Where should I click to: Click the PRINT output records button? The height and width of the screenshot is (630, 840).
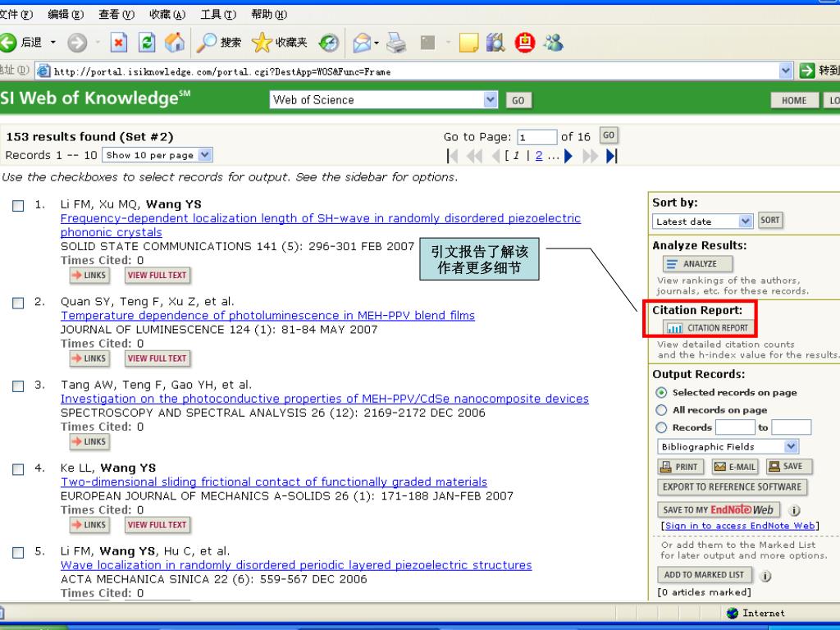click(x=680, y=467)
